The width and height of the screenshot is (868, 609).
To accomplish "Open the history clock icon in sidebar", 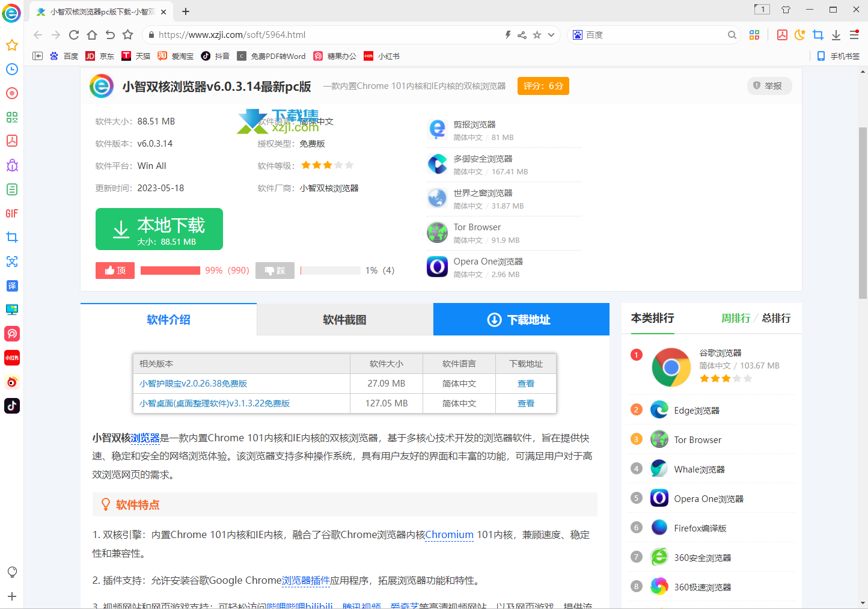I will (11, 69).
